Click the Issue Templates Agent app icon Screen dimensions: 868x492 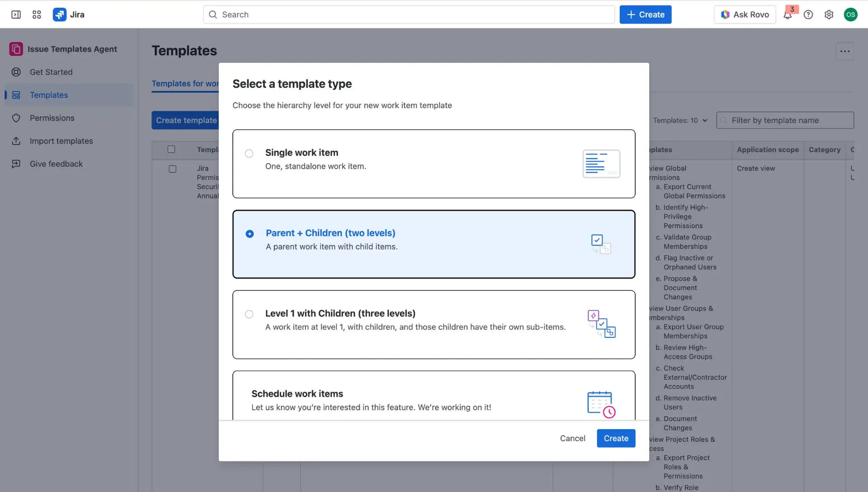point(16,49)
